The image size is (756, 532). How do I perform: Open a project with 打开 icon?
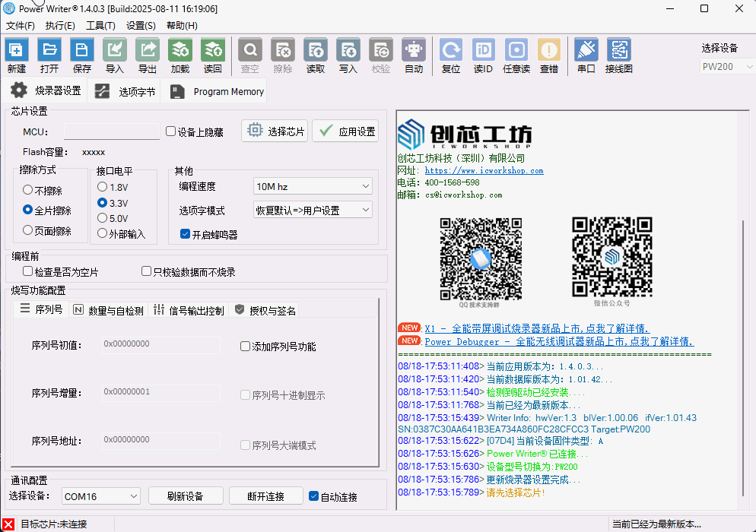point(49,55)
